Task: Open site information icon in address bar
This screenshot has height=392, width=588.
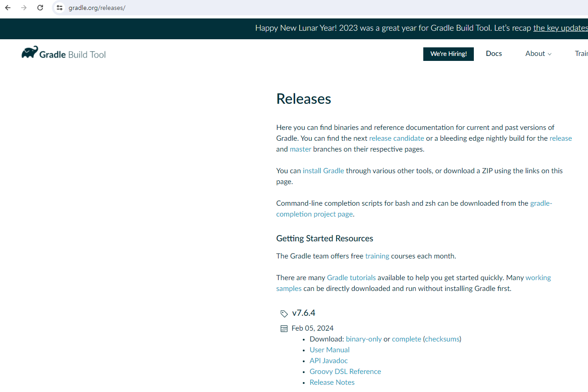Action: 60,8
